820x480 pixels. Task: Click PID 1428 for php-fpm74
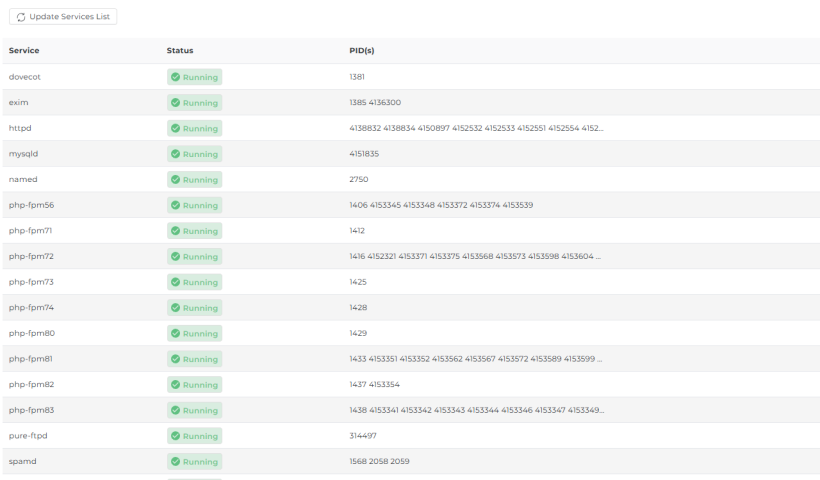point(358,307)
